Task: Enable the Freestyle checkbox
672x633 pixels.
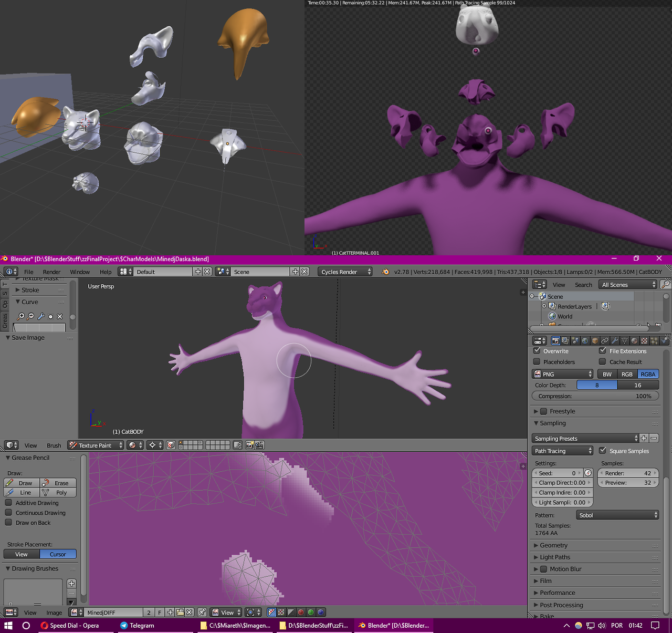Action: [x=544, y=411]
